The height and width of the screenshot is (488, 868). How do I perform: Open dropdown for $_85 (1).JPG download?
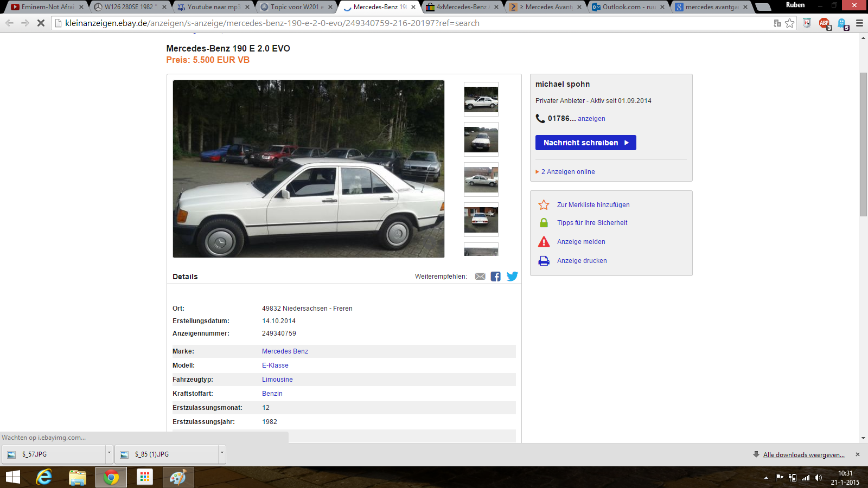coord(222,454)
